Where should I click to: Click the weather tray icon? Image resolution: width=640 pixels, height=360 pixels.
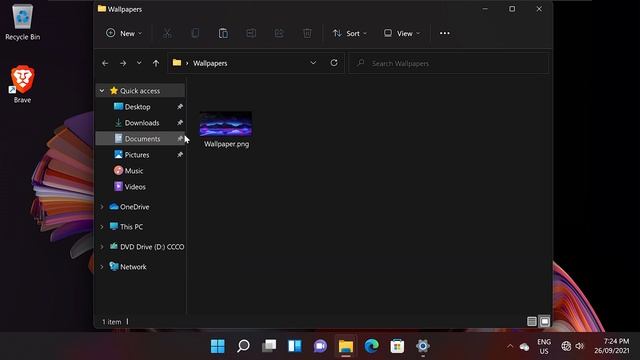[x=524, y=347]
